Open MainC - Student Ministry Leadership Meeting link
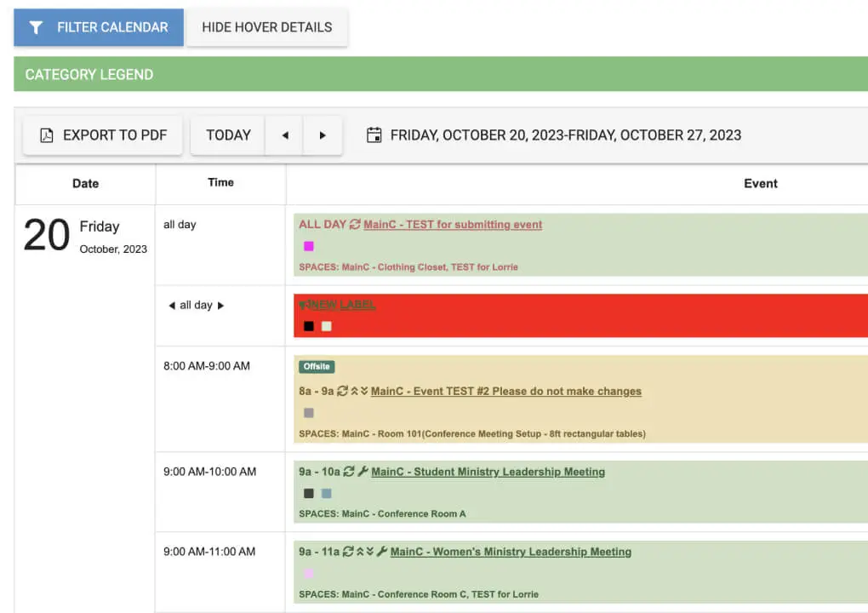868x613 pixels. pyautogui.click(x=488, y=472)
